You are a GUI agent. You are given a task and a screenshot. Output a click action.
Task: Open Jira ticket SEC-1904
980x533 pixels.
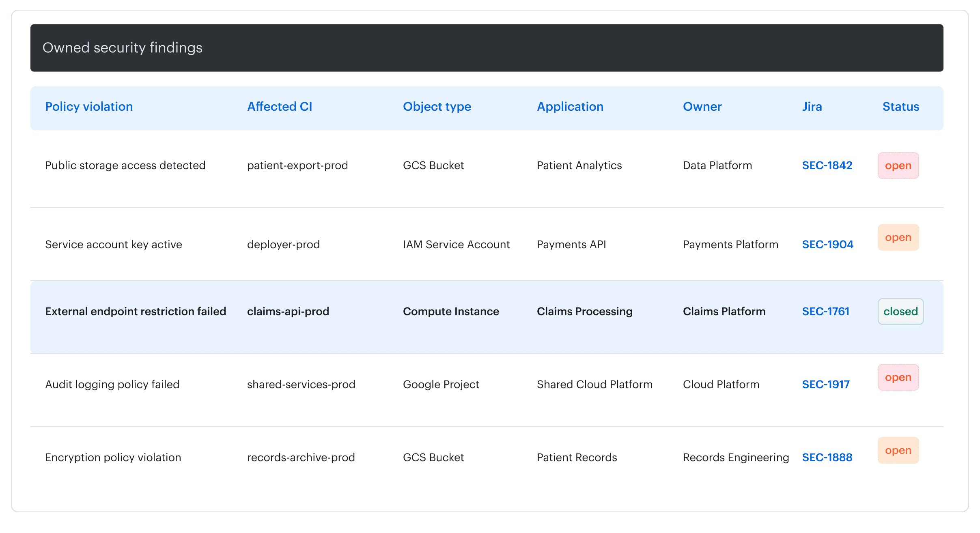[x=828, y=245]
